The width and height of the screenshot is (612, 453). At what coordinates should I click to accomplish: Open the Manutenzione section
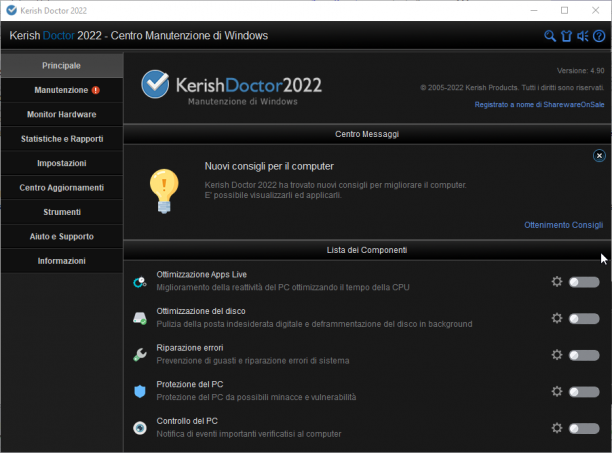click(62, 90)
